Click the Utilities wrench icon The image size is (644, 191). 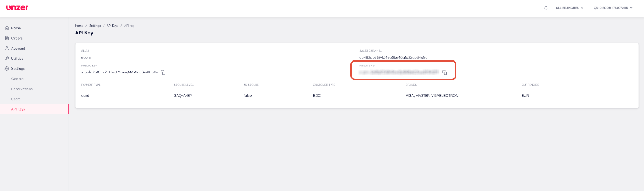7,58
